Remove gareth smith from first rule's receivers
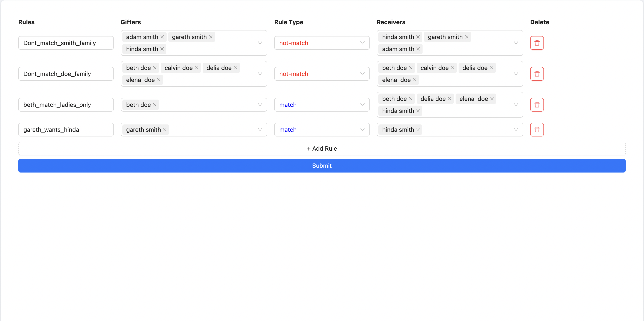The width and height of the screenshot is (644, 321). 466,37
